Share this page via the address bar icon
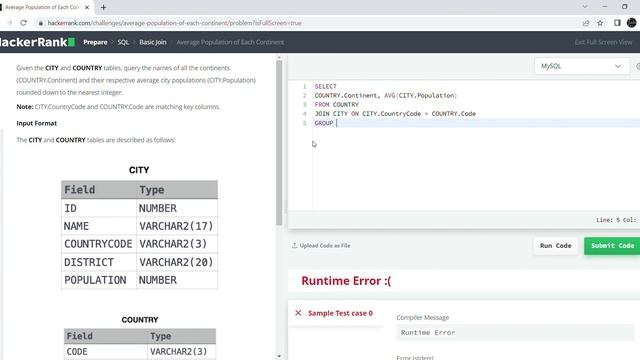 tap(586, 23)
